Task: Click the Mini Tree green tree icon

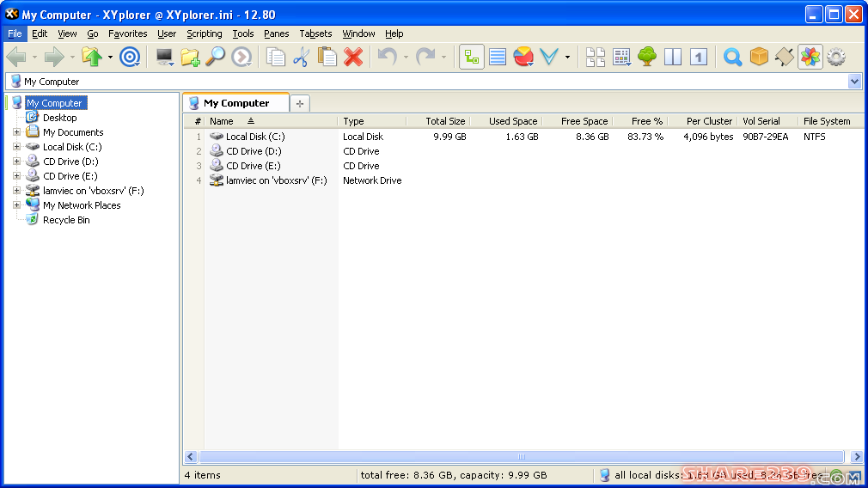Action: click(647, 57)
